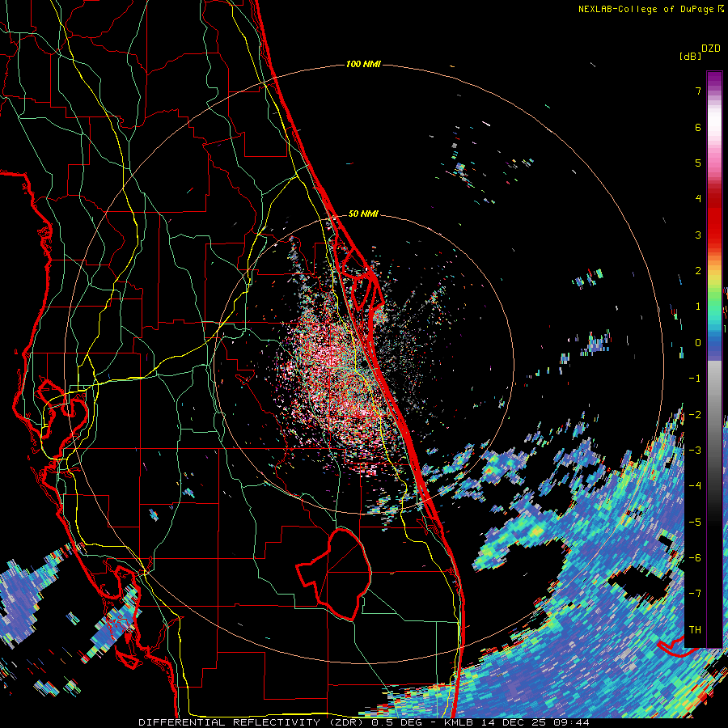Click the "7" tick on color scale
Screen dimensions: 728x728
click(x=698, y=91)
